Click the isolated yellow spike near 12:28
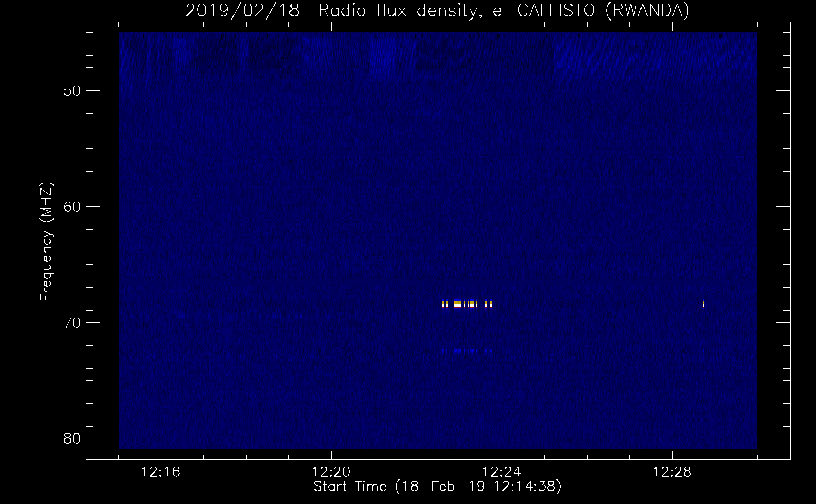The image size is (816, 504). tap(703, 304)
